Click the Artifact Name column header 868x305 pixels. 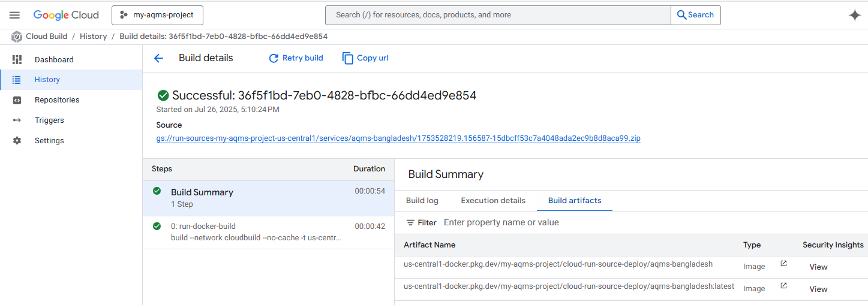pos(430,245)
